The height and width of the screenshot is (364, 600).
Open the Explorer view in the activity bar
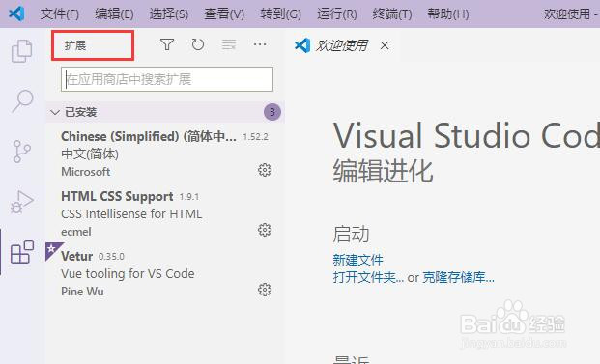(x=22, y=51)
